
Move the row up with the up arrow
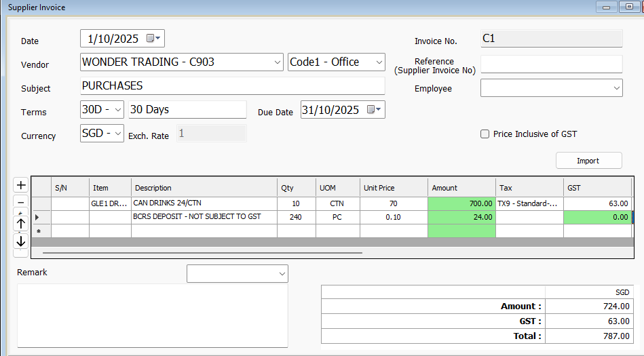point(20,223)
